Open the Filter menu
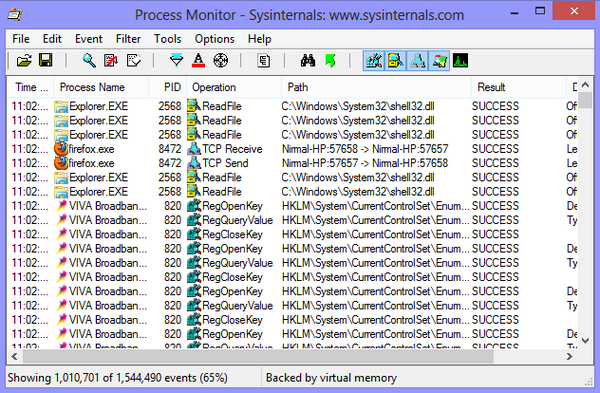600x393 pixels. (x=128, y=39)
